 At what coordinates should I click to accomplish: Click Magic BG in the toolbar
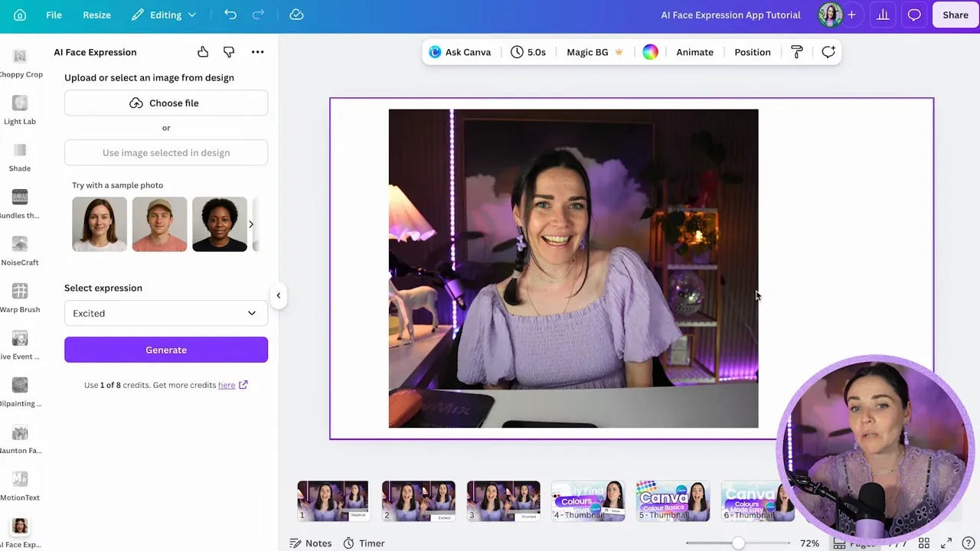[595, 52]
